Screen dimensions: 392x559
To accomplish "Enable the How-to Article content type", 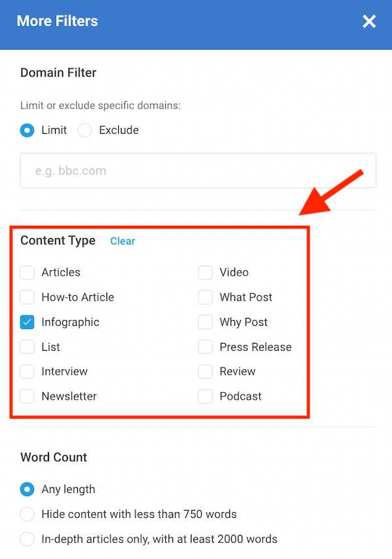I will click(x=27, y=297).
